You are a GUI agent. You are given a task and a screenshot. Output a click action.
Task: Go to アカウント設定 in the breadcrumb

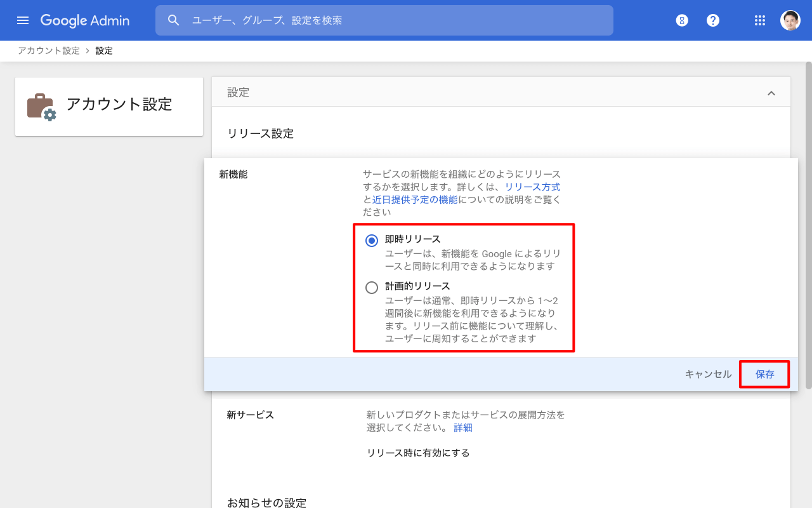click(x=49, y=51)
